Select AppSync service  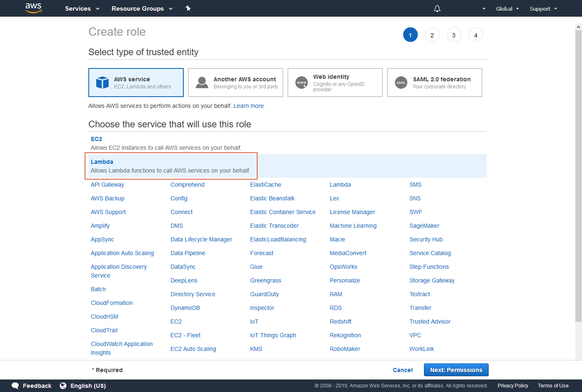[102, 239]
